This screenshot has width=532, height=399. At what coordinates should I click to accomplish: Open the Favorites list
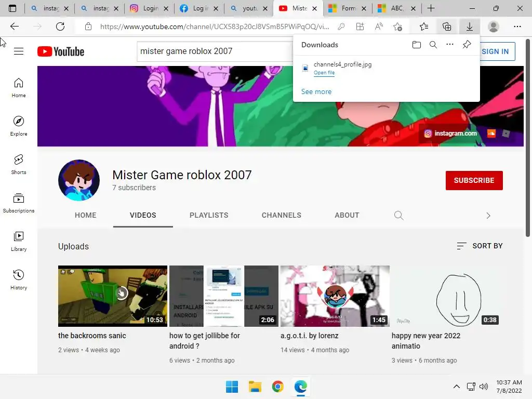coord(424,26)
